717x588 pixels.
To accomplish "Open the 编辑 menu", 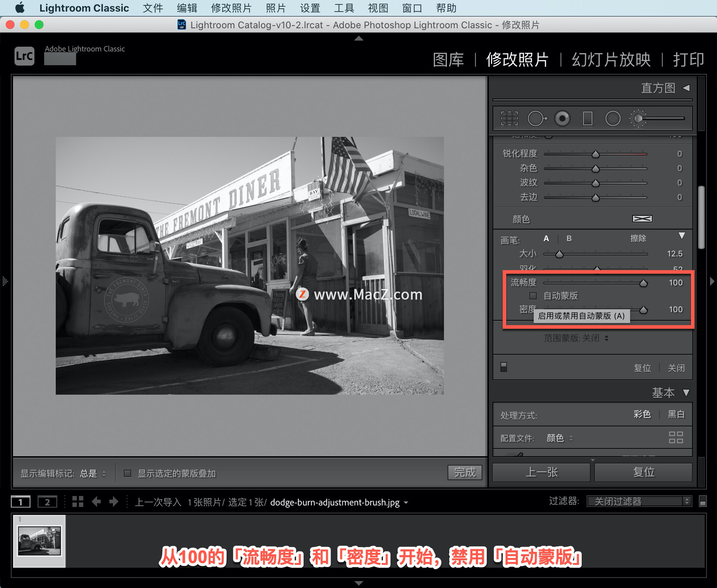I will (x=187, y=8).
